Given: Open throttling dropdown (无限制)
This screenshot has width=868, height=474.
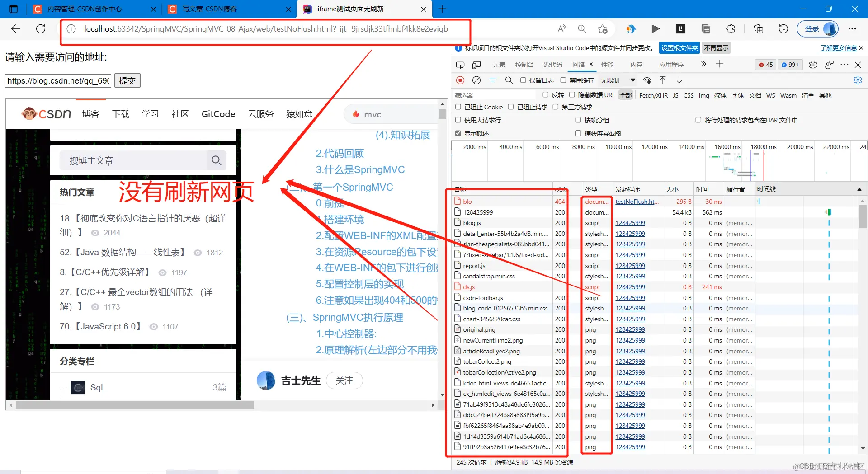Looking at the screenshot, I should click(618, 80).
